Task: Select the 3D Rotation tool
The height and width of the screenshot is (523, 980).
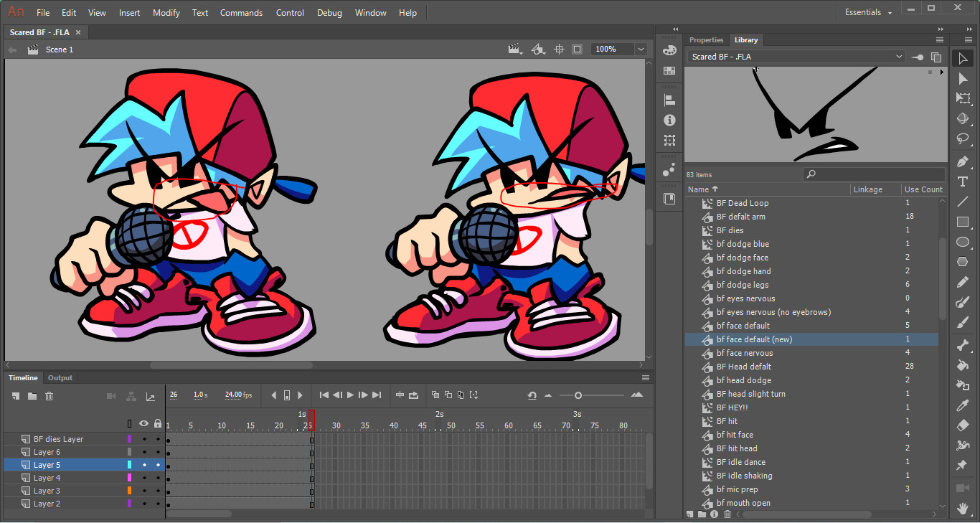Action: [963, 119]
